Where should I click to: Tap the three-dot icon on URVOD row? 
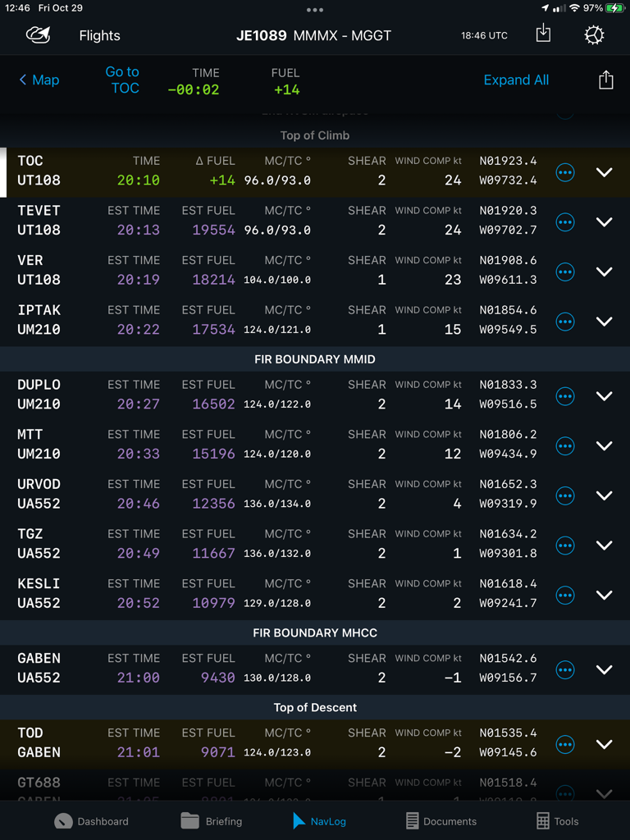point(565,495)
